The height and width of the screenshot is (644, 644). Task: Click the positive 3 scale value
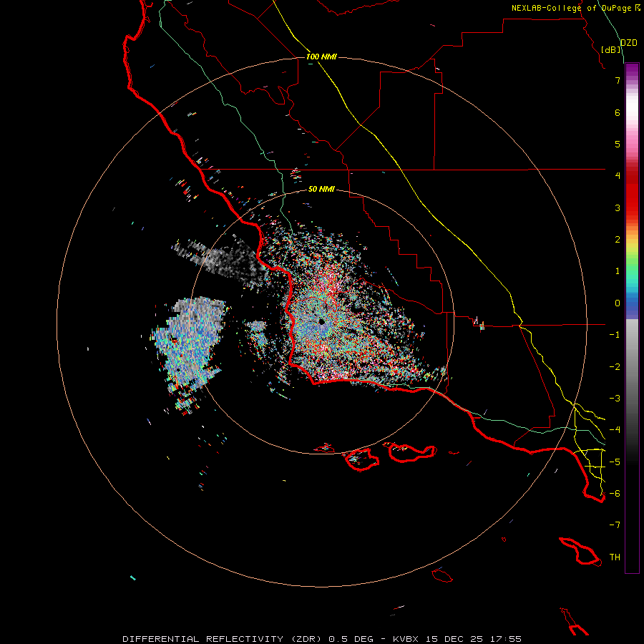[x=618, y=208]
